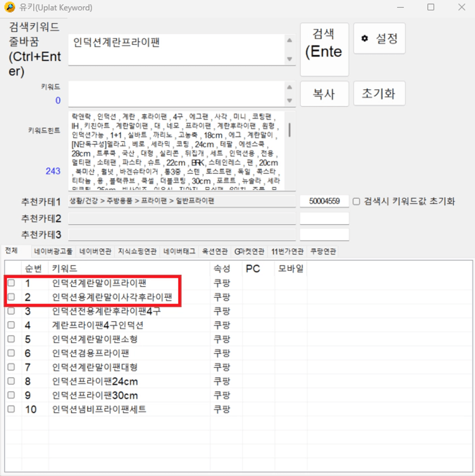The image size is (475, 476).
Task: Click the 추천카테1 category path field
Action: point(182,201)
